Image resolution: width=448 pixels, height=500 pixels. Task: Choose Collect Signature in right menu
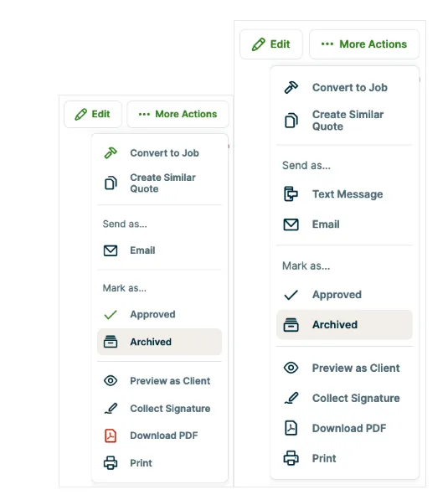[x=344, y=398]
